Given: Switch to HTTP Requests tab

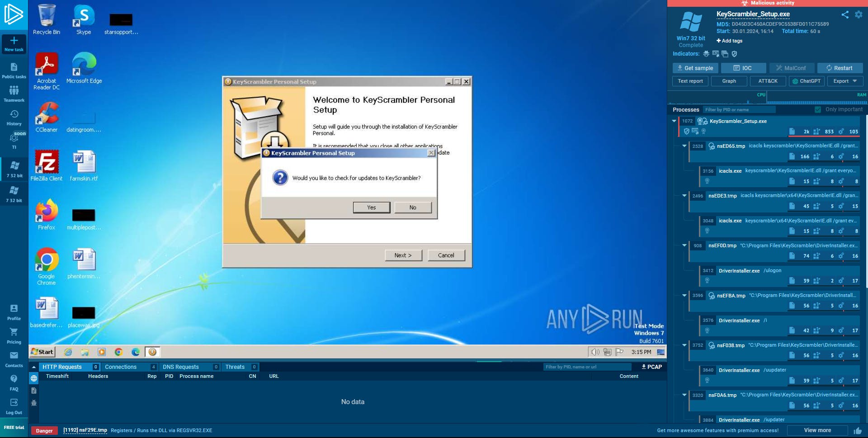Looking at the screenshot, I should [69, 367].
